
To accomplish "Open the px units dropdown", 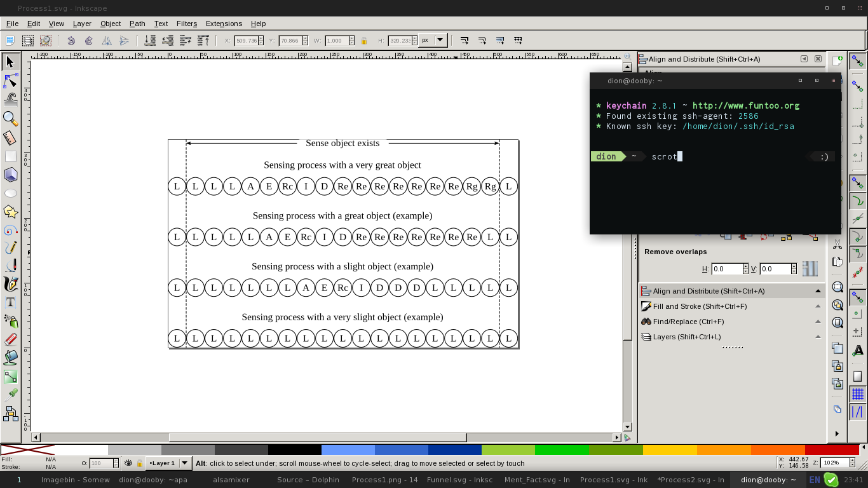I will tap(433, 40).
